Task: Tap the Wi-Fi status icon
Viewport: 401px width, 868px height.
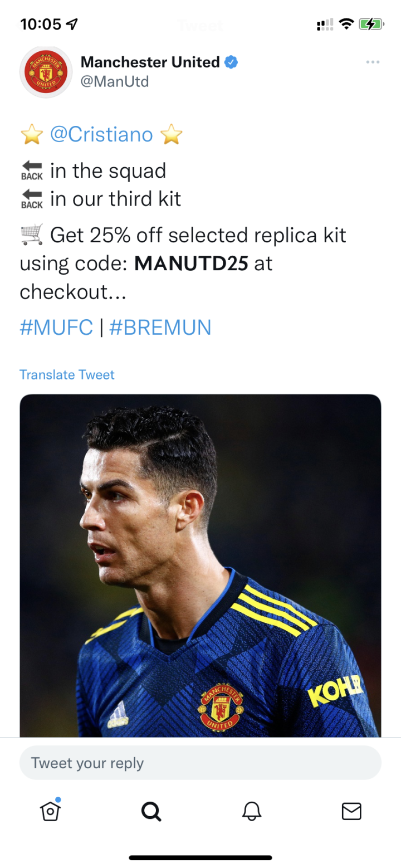Action: (346, 24)
